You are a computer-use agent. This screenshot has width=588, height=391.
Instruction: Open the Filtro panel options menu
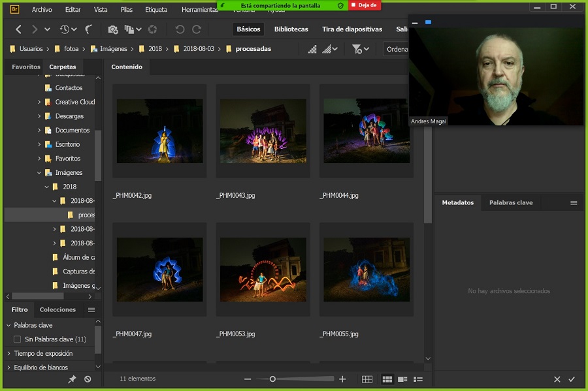(x=91, y=309)
